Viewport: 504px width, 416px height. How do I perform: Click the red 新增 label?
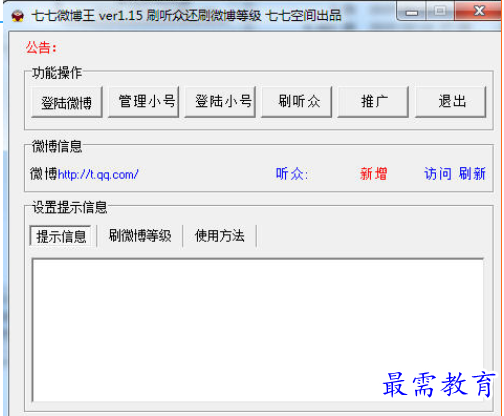373,174
